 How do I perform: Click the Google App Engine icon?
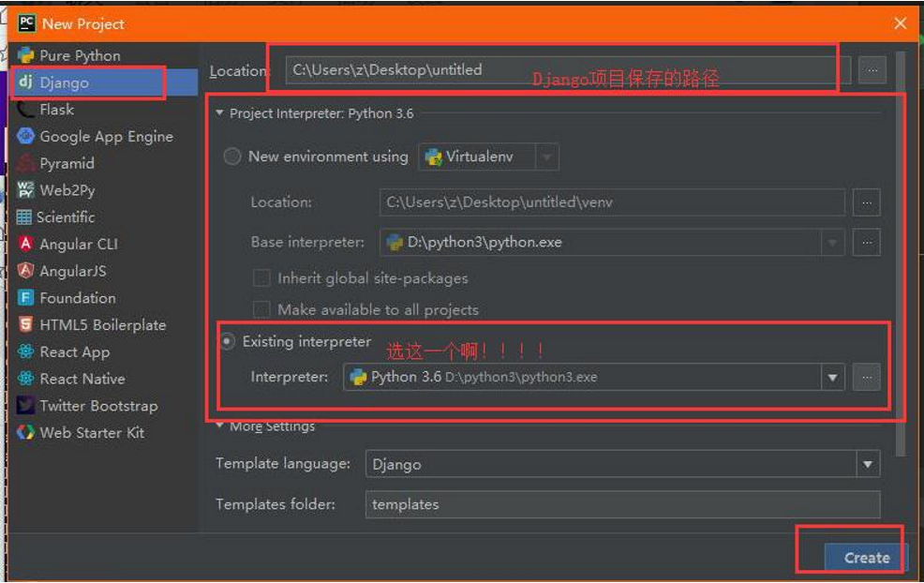25,136
